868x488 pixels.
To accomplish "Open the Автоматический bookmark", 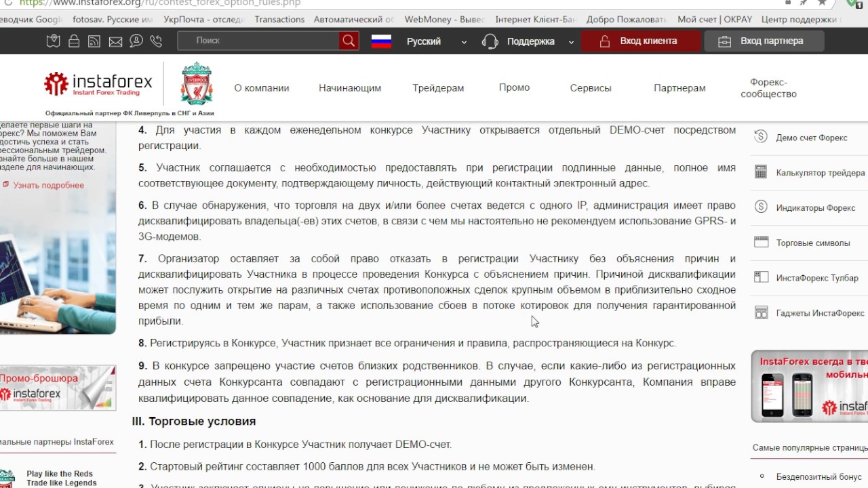I will [353, 20].
